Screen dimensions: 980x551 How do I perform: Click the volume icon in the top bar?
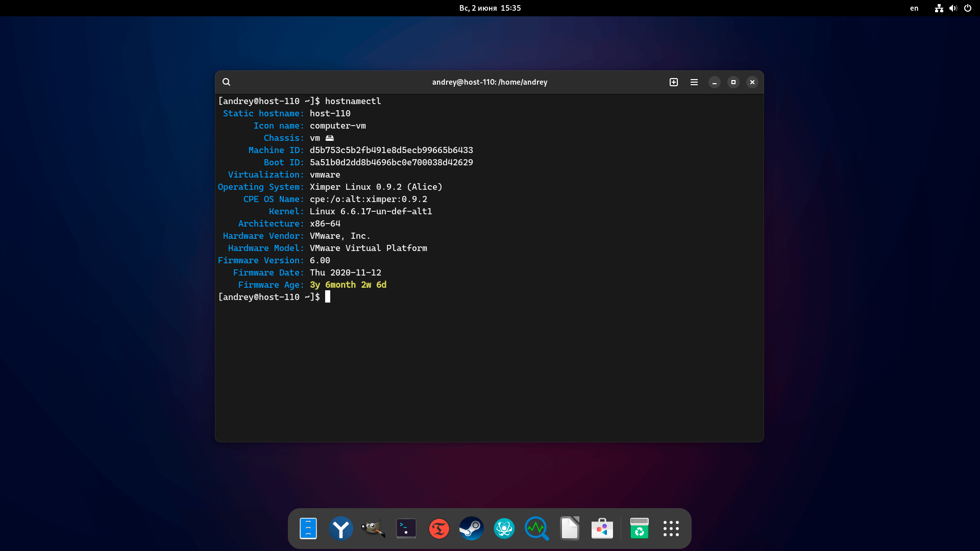click(953, 8)
